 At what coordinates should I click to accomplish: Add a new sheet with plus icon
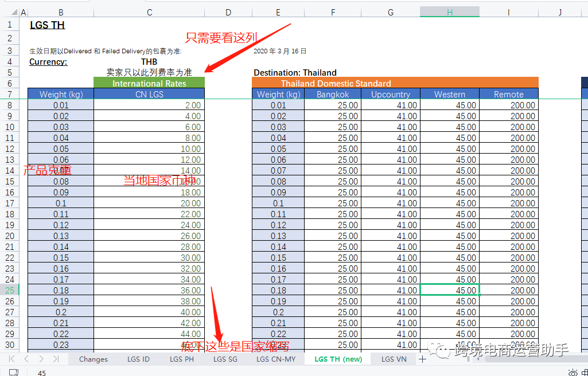(423, 359)
